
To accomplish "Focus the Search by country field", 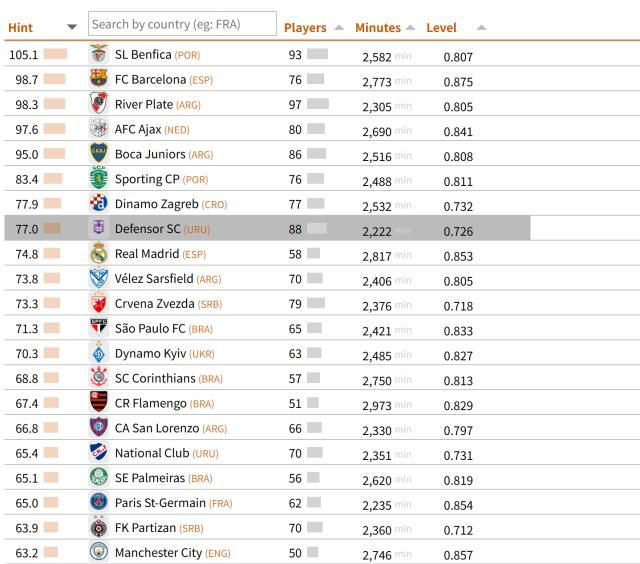I will click(x=182, y=24).
